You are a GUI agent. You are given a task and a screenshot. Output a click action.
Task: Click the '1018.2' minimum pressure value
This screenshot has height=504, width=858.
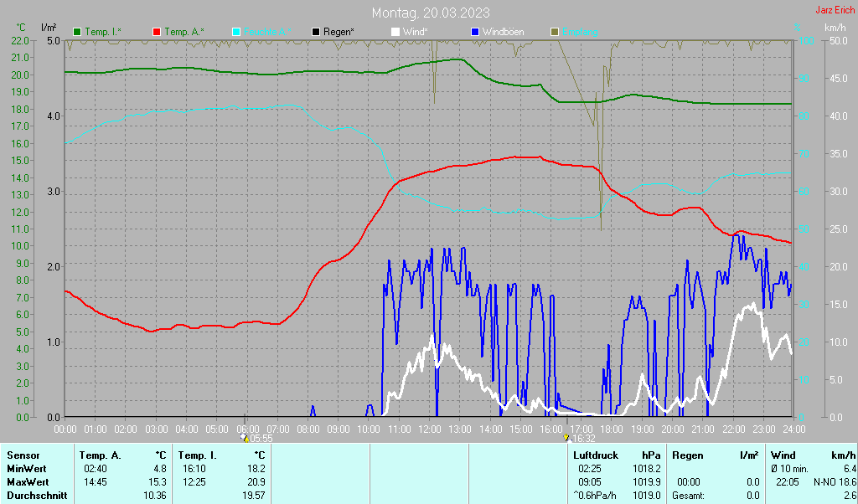[x=647, y=469]
